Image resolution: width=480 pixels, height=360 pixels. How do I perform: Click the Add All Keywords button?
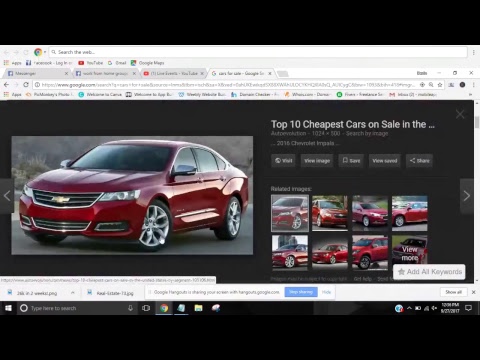tap(429, 272)
